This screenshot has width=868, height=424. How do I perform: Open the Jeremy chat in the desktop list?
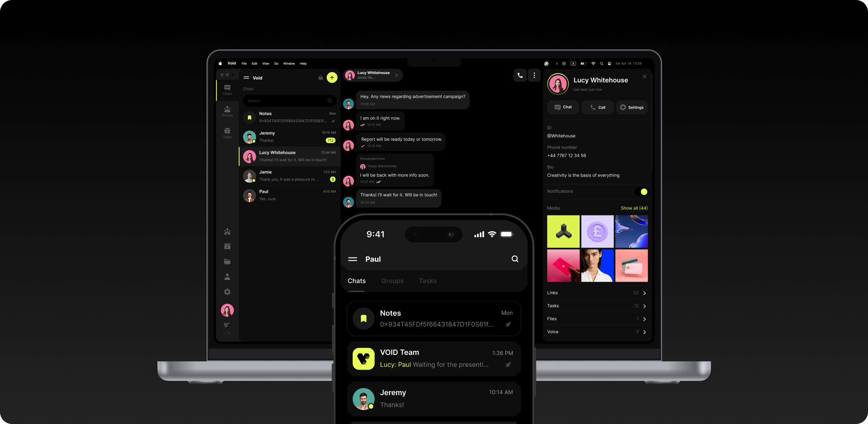[x=289, y=137]
